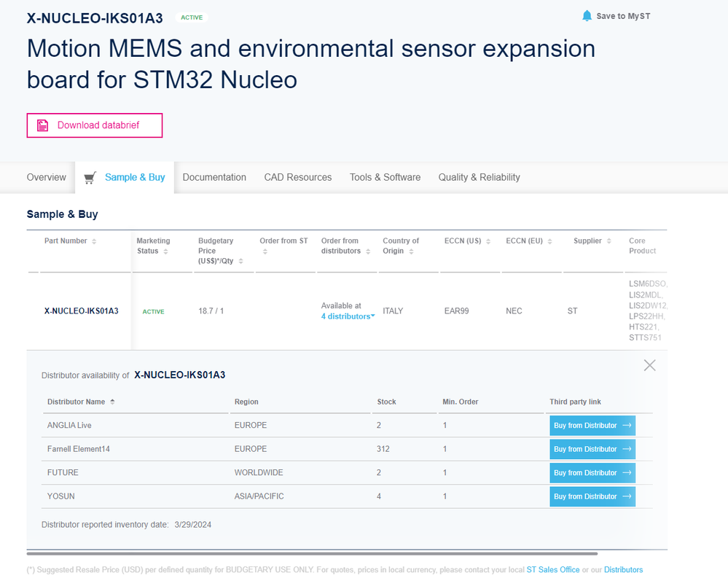Close the distributor availability panel
Image resolution: width=728 pixels, height=586 pixels.
tap(649, 365)
